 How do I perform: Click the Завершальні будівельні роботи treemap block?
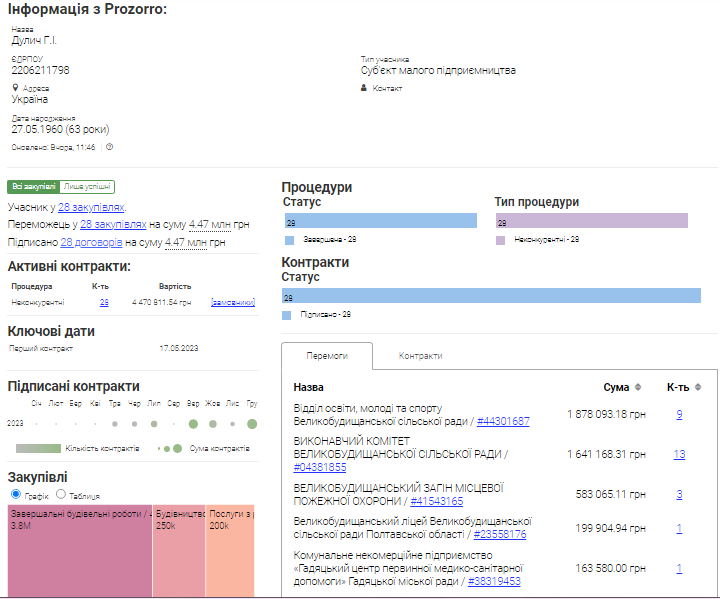(x=80, y=550)
